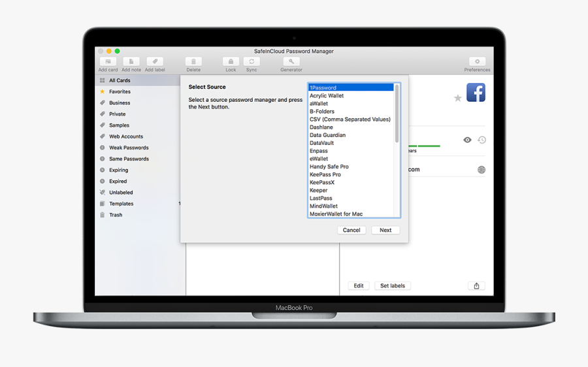Select MindWallet in source list
This screenshot has width=588, height=367.
tap(351, 206)
